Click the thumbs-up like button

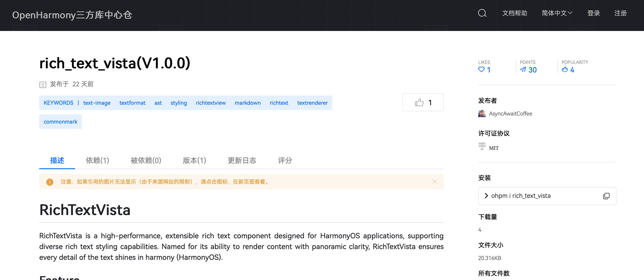[423, 102]
